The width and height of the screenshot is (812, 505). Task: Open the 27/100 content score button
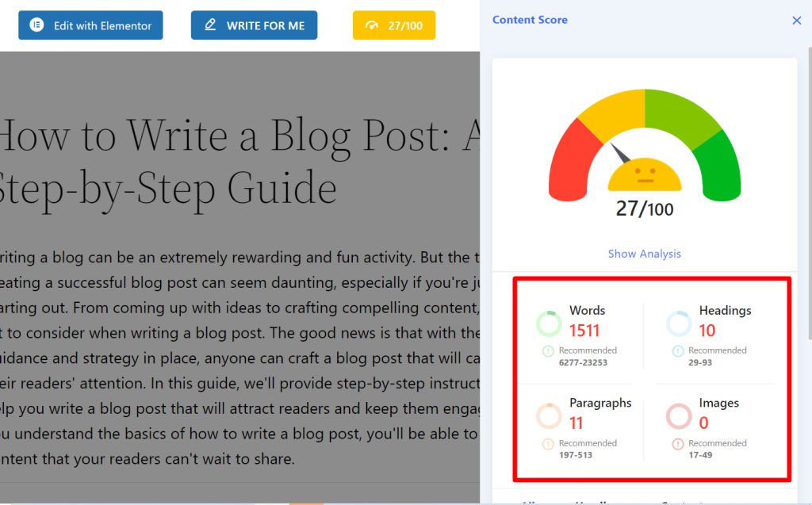coord(394,25)
